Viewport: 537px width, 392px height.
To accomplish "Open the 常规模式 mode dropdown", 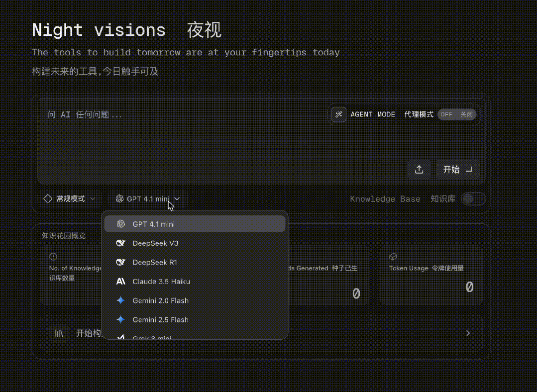I will coord(69,198).
